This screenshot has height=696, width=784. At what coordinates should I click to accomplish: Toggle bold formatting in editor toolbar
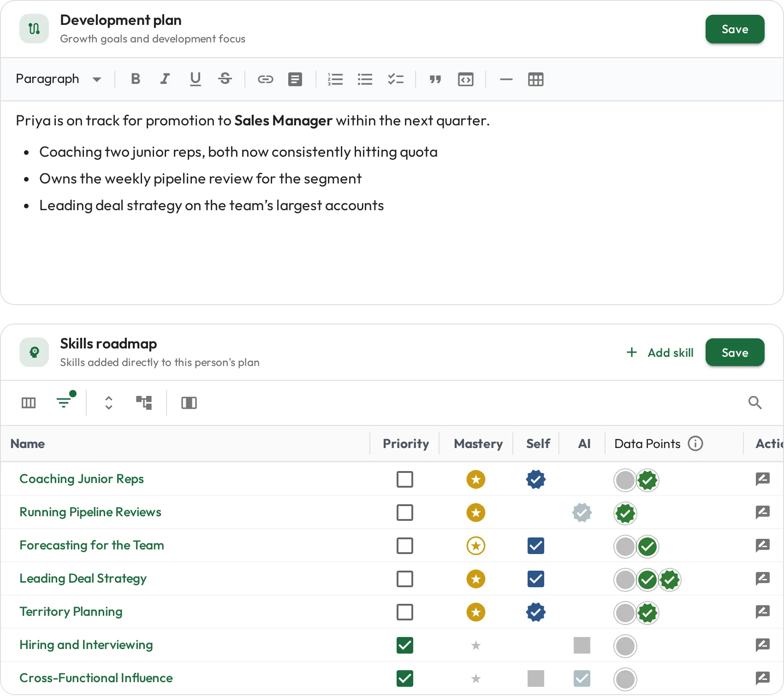click(136, 79)
